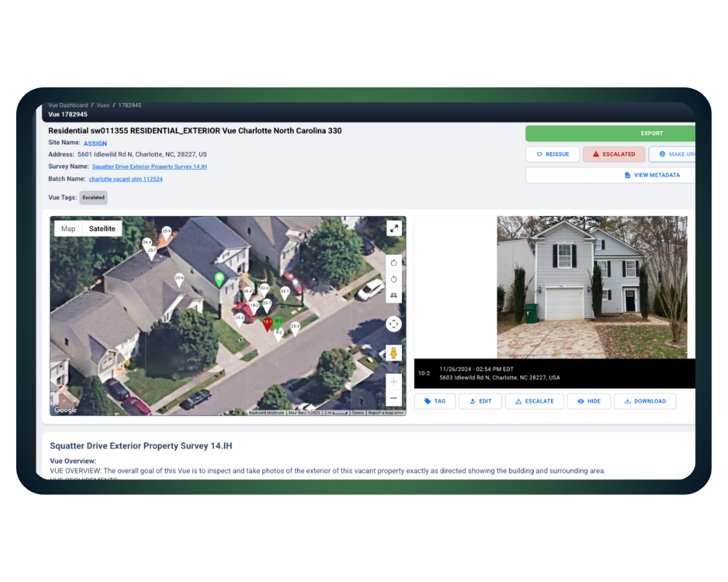Viewport: 728px width, 582px height.
Task: Select map marker 18-2
Action: click(x=254, y=307)
